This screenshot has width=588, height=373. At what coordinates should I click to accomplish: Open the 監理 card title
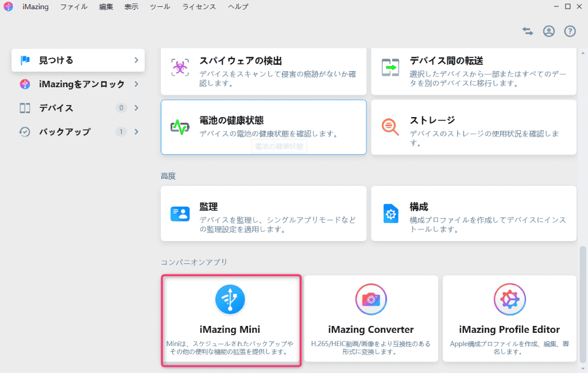[208, 207]
